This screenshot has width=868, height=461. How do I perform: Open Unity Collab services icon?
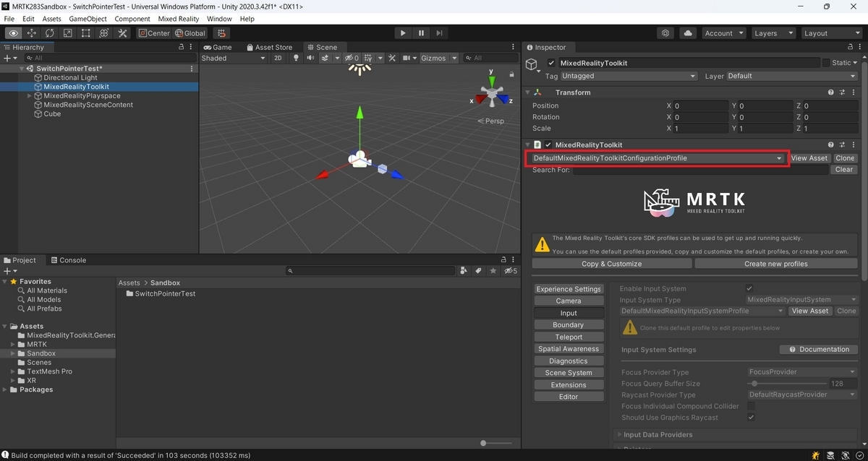pos(666,33)
